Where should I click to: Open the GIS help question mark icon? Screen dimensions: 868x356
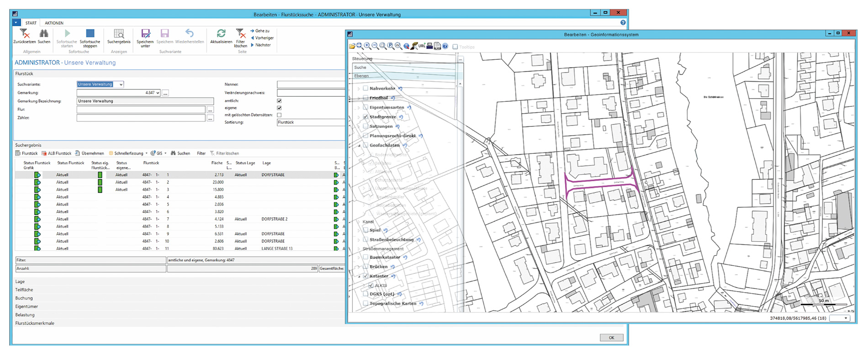pos(445,46)
